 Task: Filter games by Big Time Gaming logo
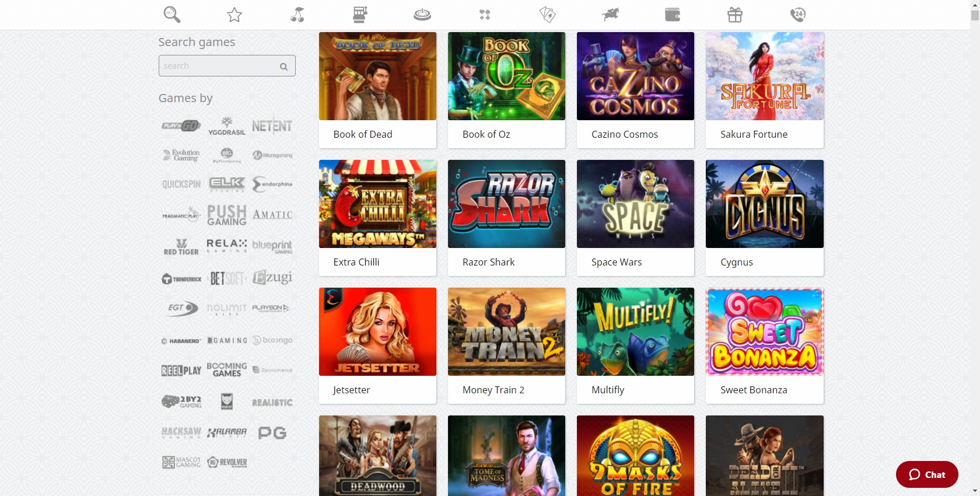pos(227,155)
